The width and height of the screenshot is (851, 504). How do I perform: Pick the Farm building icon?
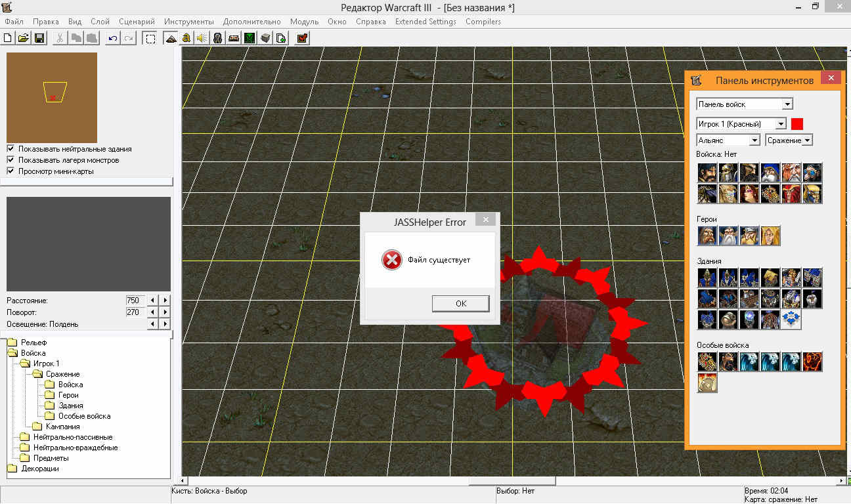point(770,278)
